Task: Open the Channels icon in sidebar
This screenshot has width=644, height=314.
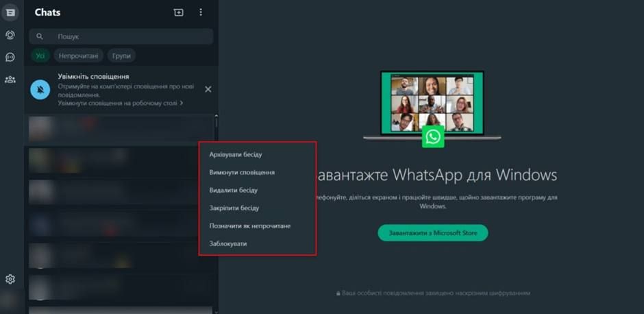Action: (x=10, y=57)
